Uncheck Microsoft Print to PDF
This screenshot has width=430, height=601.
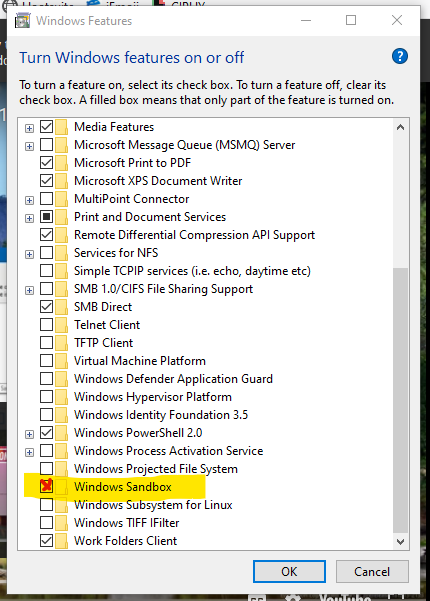(x=46, y=163)
